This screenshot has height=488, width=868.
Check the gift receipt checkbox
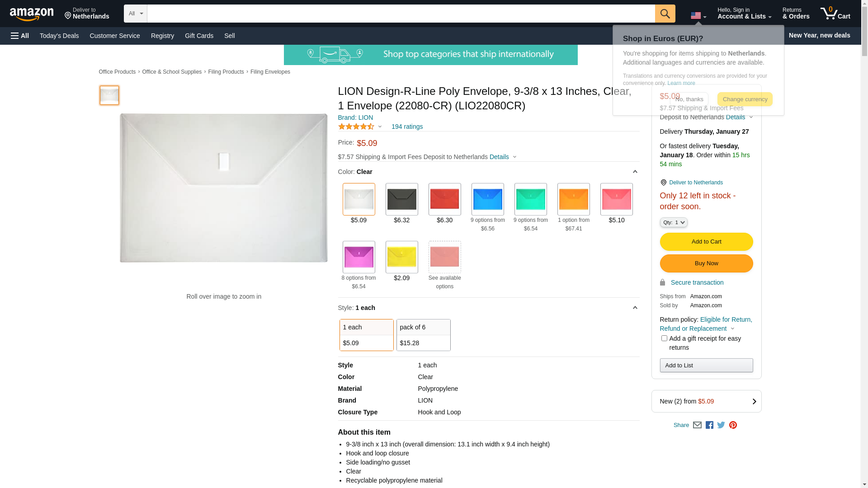(664, 338)
